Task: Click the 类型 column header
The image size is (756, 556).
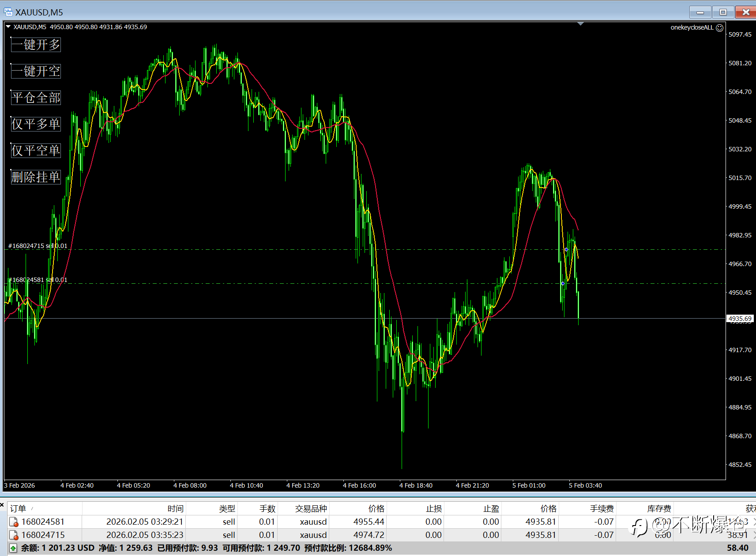Action: [227, 508]
